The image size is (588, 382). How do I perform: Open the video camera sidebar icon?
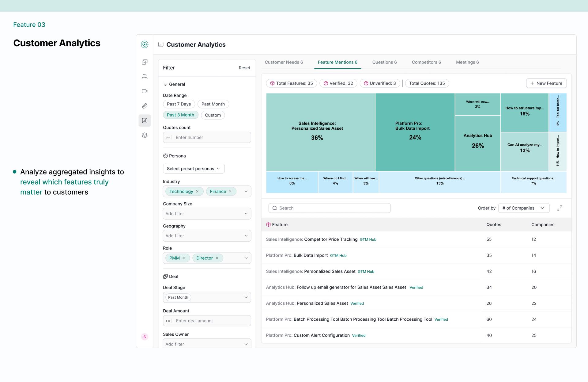point(145,91)
